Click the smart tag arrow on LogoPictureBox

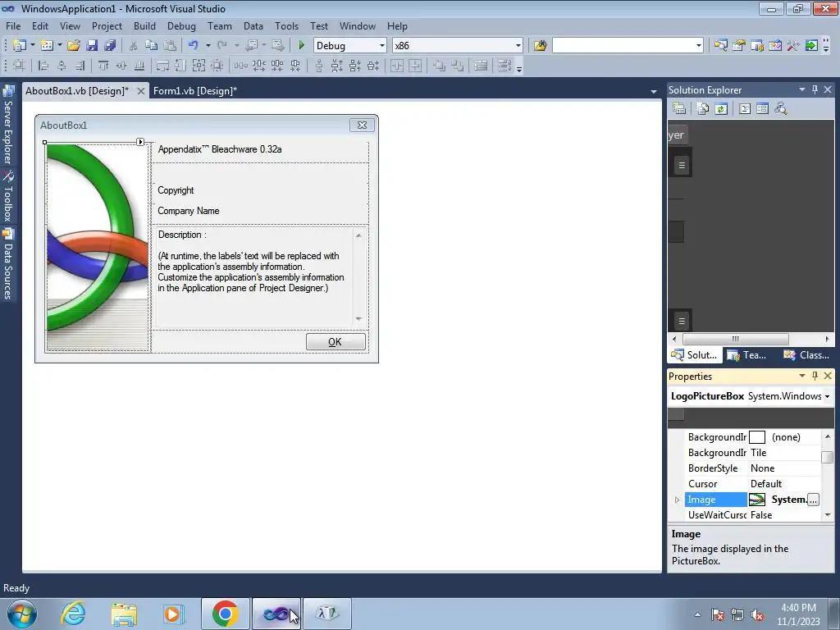tap(140, 142)
